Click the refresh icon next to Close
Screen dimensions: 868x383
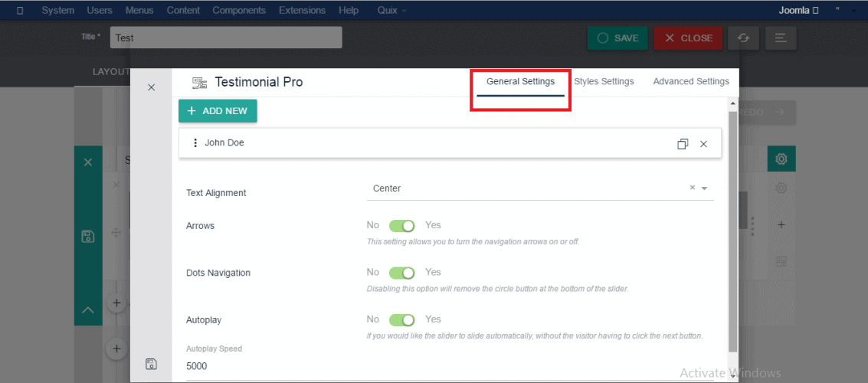[743, 38]
